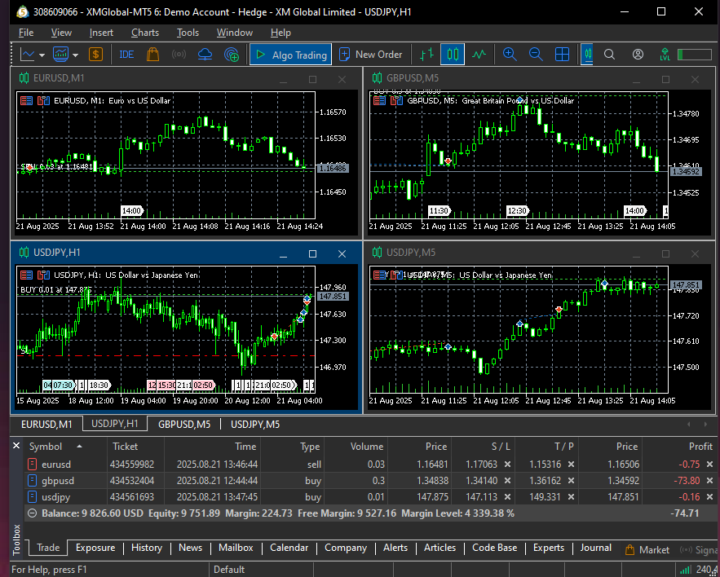720x577 pixels.
Task: Click the green-plus signal icon in toolbar
Action: click(231, 55)
